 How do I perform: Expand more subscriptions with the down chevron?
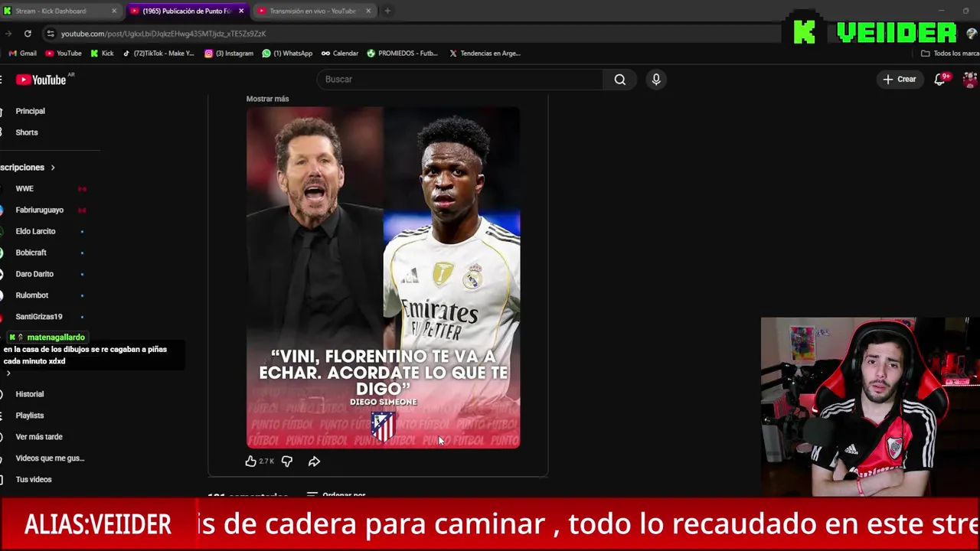tap(8, 373)
